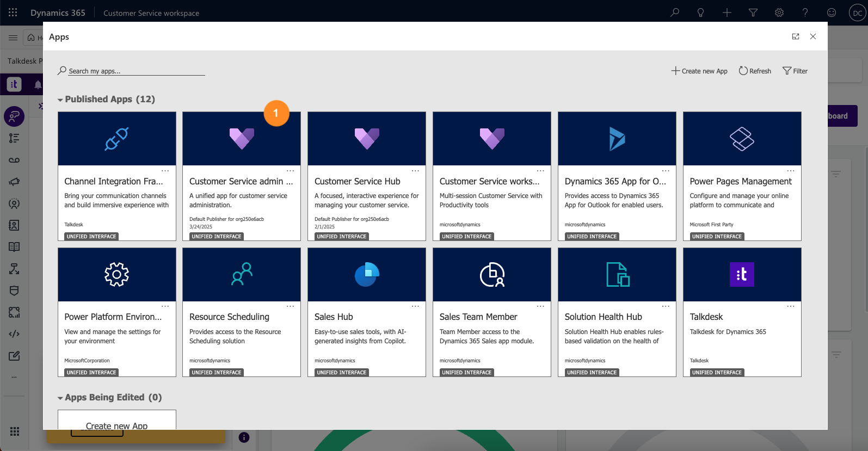Open the dial pad grid icon in sidebar
The width and height of the screenshot is (868, 451).
pos(15,431)
